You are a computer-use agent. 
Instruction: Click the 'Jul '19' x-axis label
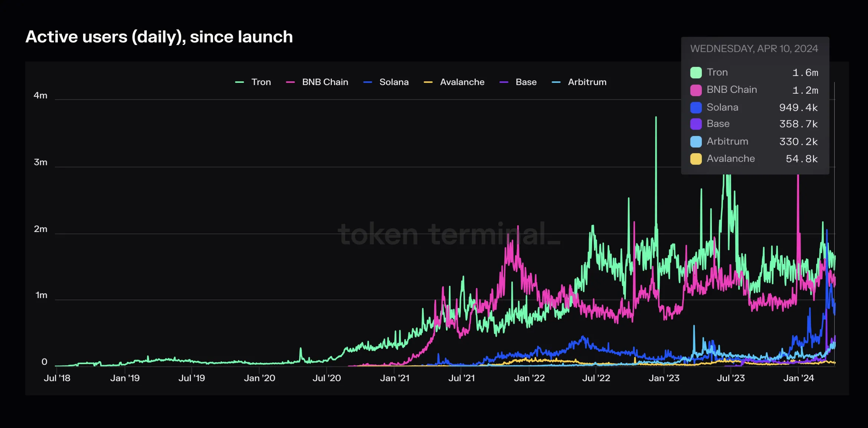pos(191,378)
